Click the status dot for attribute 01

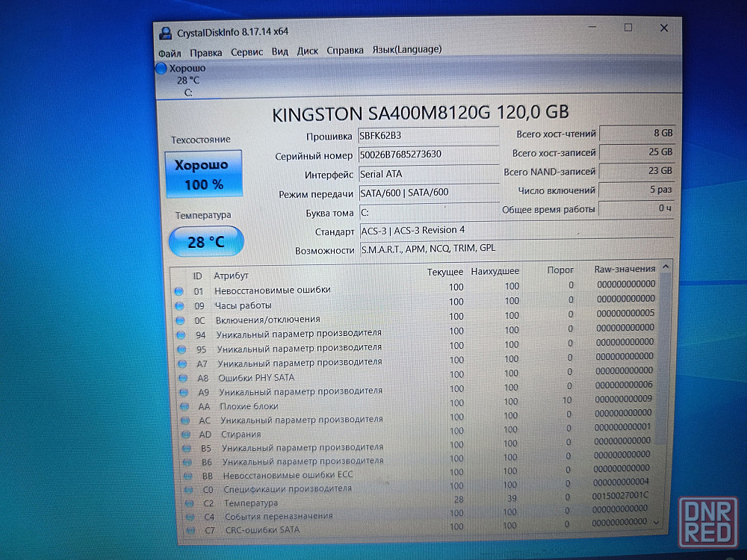[179, 291]
